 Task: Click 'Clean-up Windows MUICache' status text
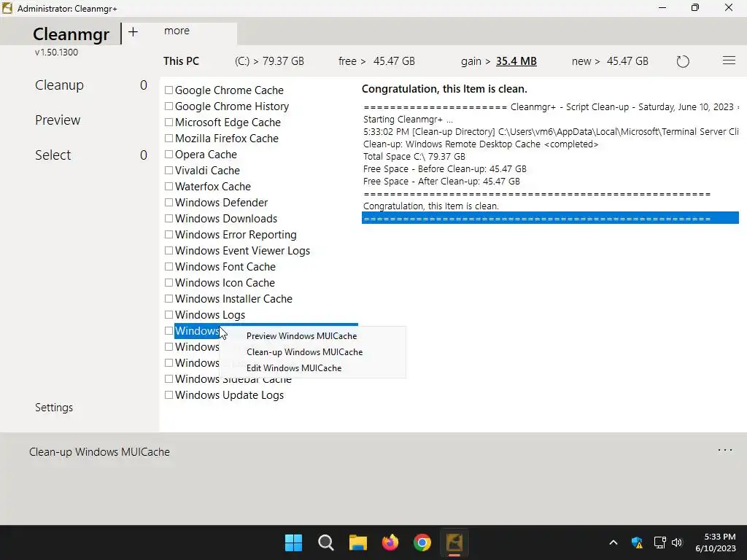pos(99,452)
